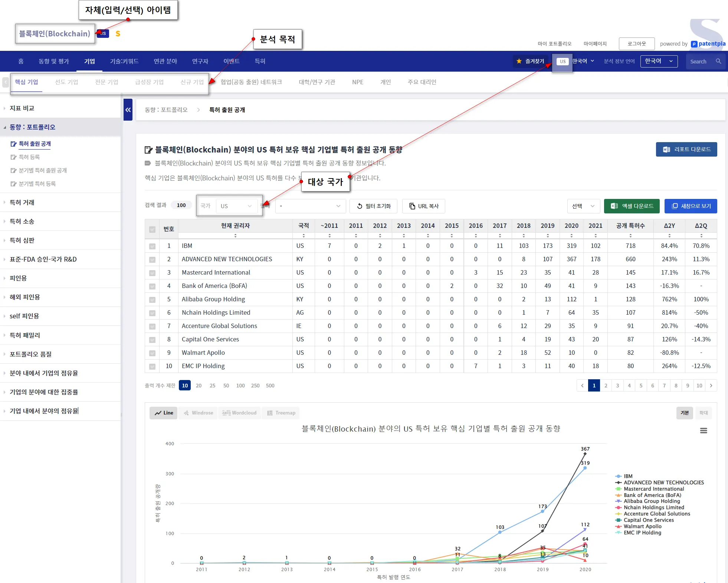Open the 국가 US country dropdown
This screenshot has height=583, width=728.
pos(236,206)
